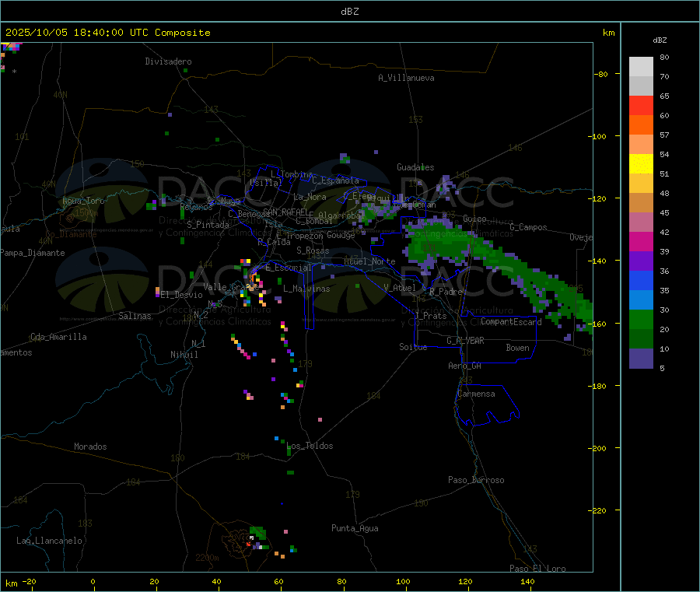Viewport: 700px width, 592px height.
Task: Select the red 60-65 dBZ legend swatch
Action: point(641,105)
